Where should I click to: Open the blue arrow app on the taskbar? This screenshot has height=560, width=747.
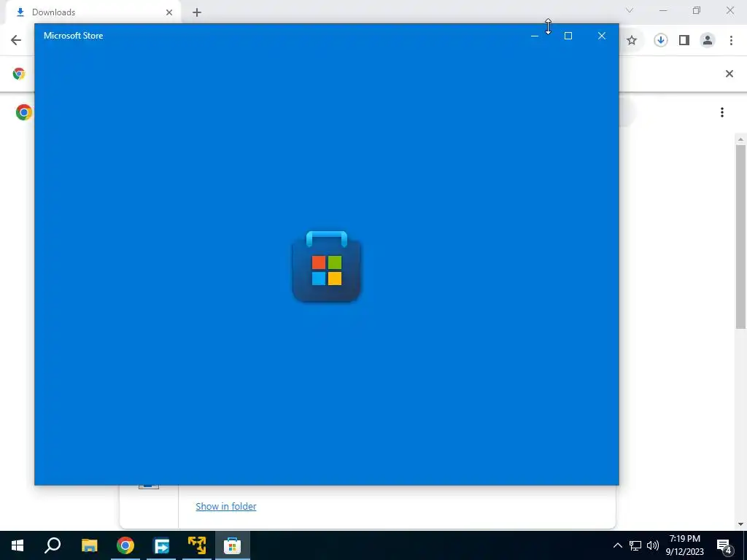(161, 545)
